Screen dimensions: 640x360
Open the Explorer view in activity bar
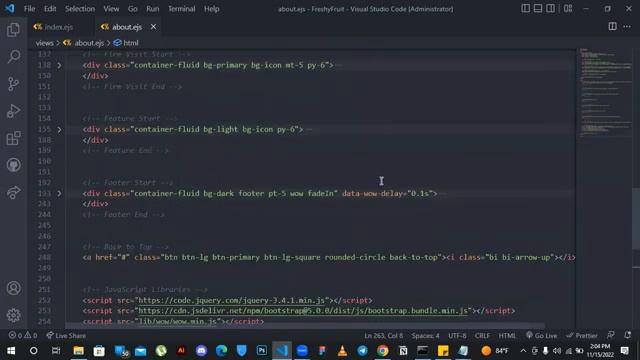pos(13,29)
